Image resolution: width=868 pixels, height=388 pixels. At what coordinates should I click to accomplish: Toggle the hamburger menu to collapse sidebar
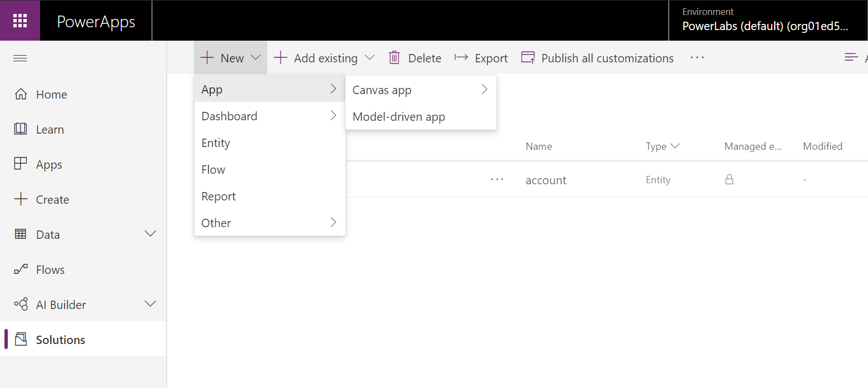click(x=20, y=58)
